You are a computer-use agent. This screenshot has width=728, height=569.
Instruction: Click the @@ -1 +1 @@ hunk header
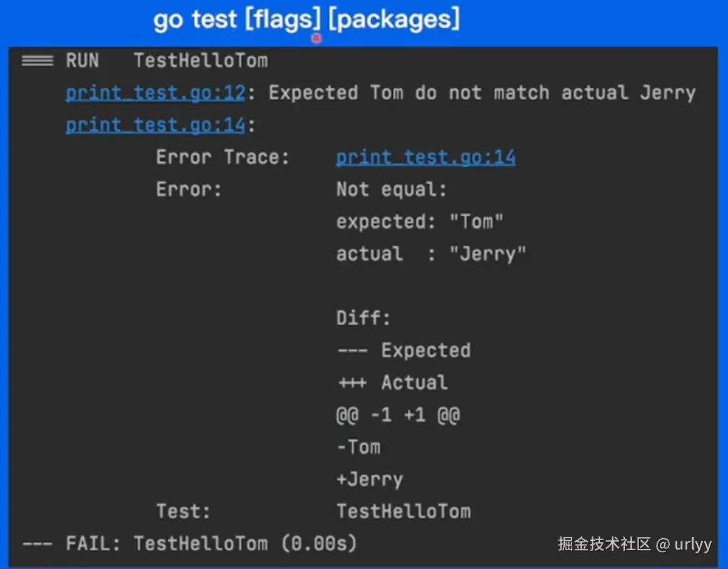click(398, 414)
